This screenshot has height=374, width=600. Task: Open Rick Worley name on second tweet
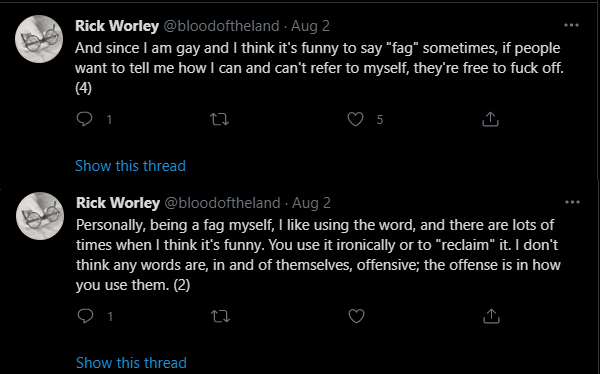coord(118,203)
